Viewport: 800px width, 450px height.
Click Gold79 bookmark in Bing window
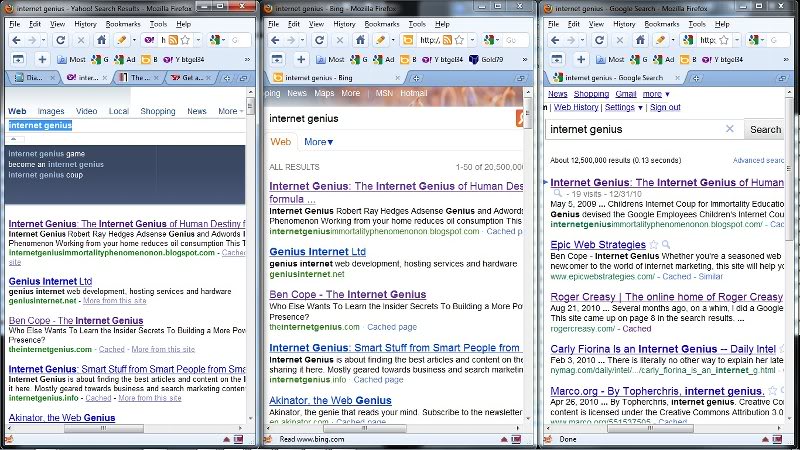486,60
